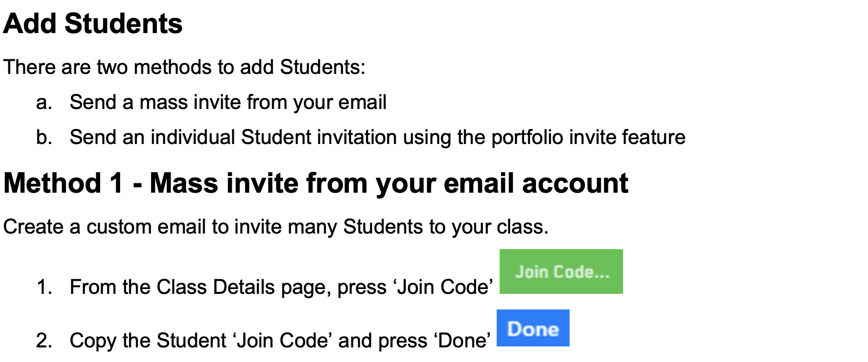Click the words 'portfolio invite feature'

tap(588, 137)
